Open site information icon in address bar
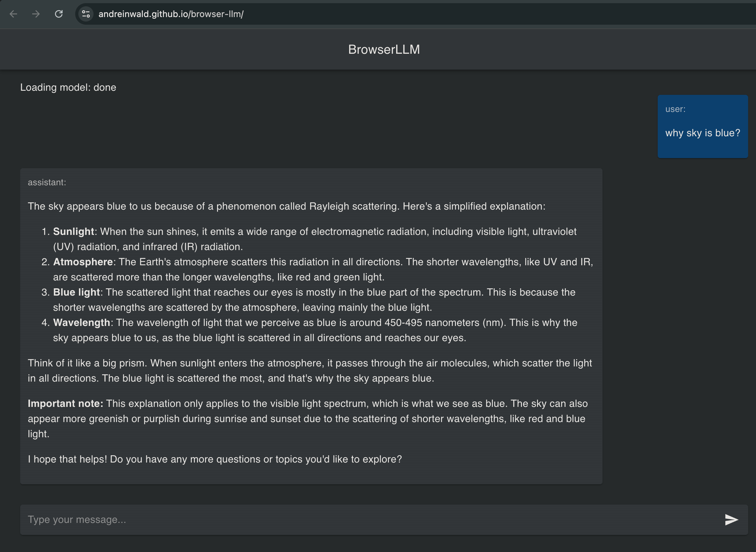Image resolution: width=756 pixels, height=552 pixels. click(x=86, y=14)
